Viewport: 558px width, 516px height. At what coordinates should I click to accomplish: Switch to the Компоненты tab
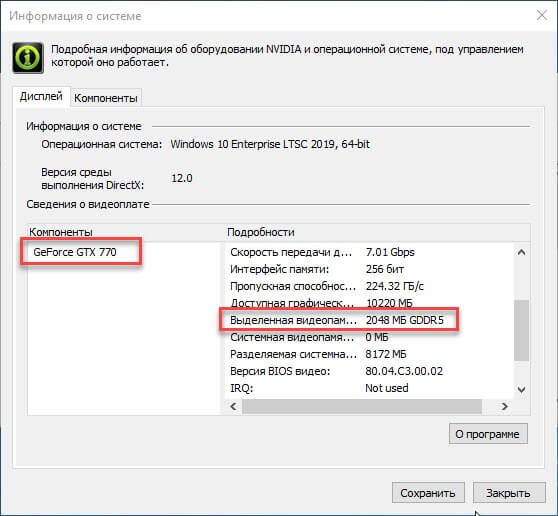point(106,98)
